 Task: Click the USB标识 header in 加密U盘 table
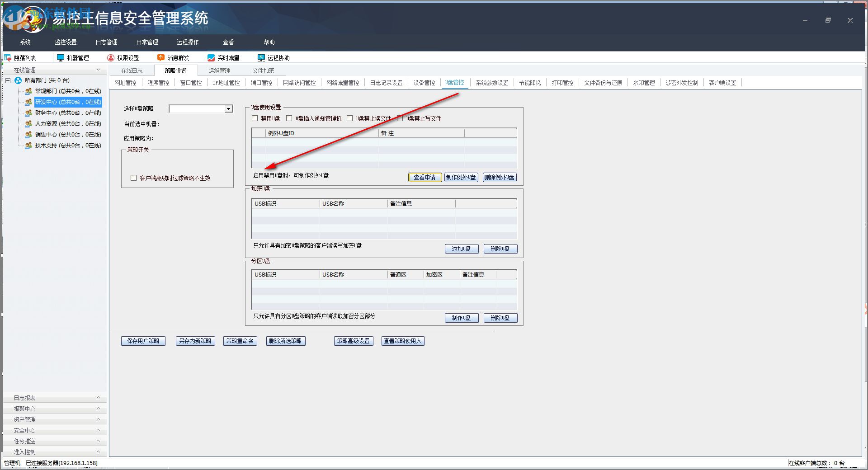pos(286,204)
